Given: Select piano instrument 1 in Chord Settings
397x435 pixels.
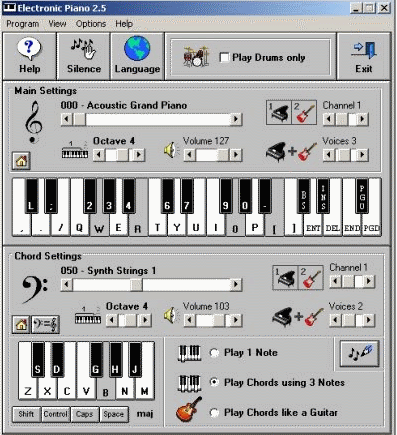Looking at the screenshot, I should [x=285, y=278].
